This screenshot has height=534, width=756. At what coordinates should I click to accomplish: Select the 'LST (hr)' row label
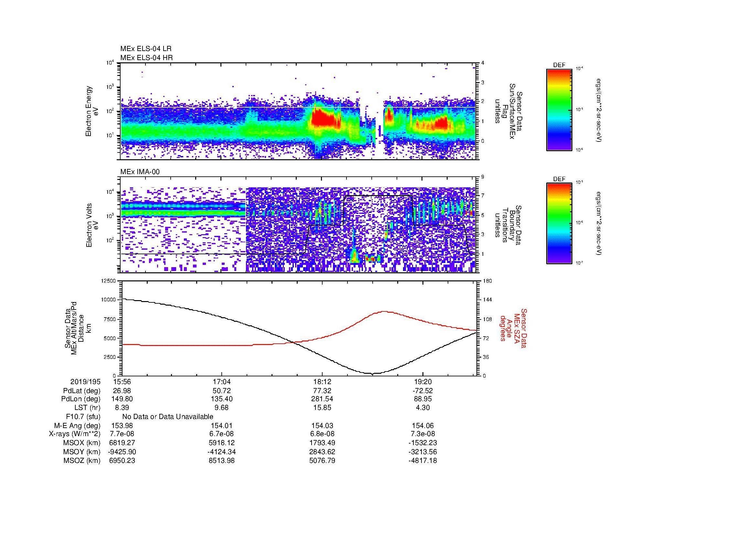(87, 408)
